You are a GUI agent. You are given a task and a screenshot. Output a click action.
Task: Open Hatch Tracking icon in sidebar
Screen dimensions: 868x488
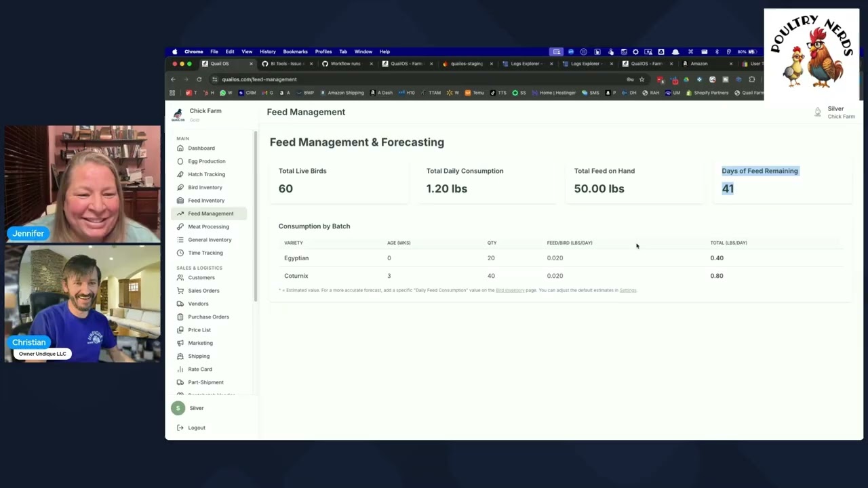pyautogui.click(x=180, y=174)
